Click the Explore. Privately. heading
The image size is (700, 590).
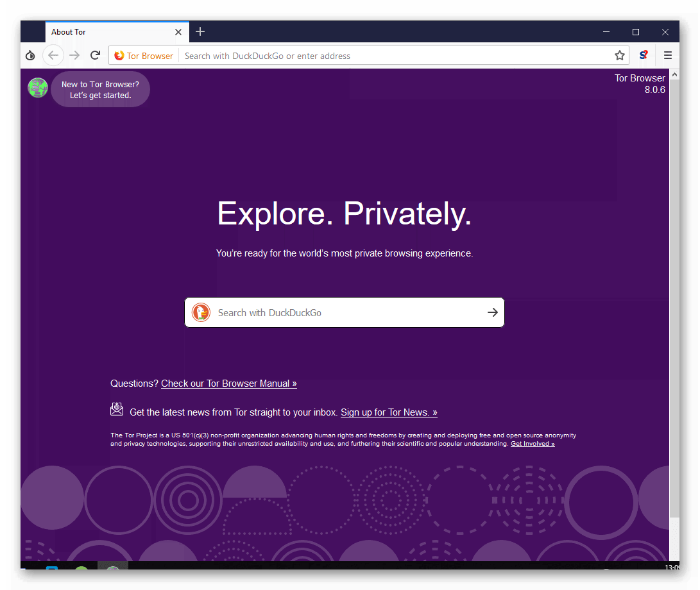tap(344, 214)
